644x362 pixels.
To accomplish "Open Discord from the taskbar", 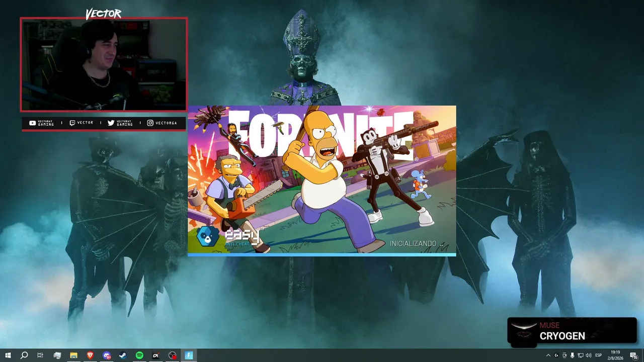I will click(x=107, y=355).
